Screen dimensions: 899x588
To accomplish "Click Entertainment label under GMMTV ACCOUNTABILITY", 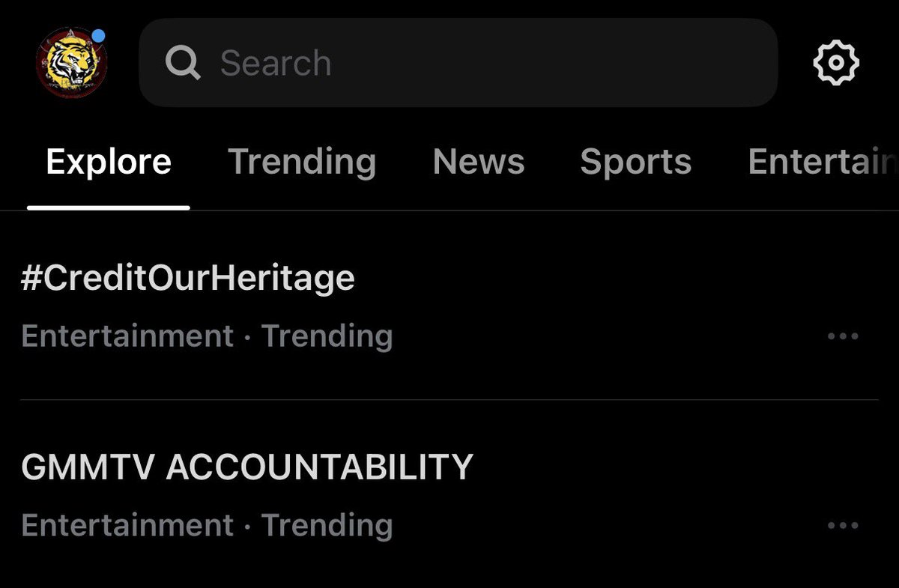I will [127, 525].
